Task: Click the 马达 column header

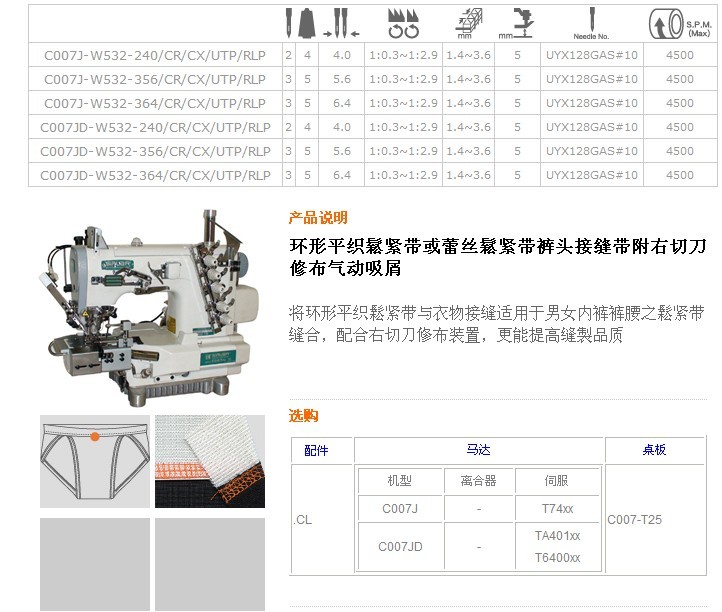Action: point(479,451)
